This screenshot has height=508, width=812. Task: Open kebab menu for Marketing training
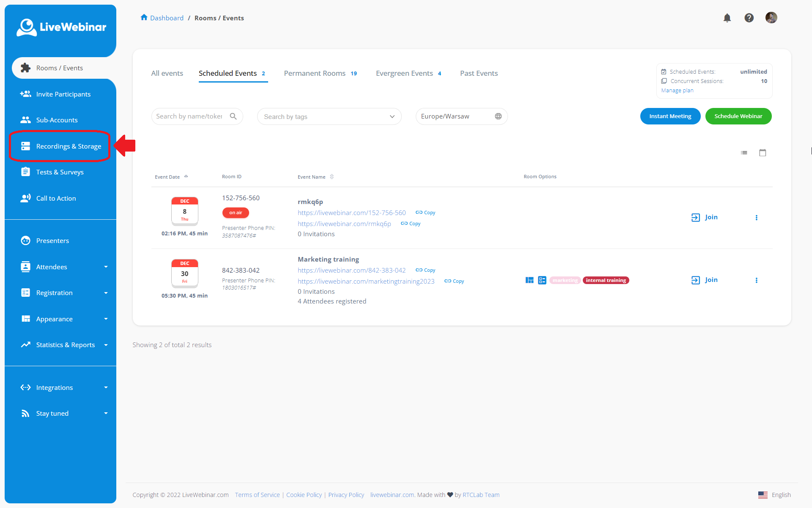click(756, 280)
